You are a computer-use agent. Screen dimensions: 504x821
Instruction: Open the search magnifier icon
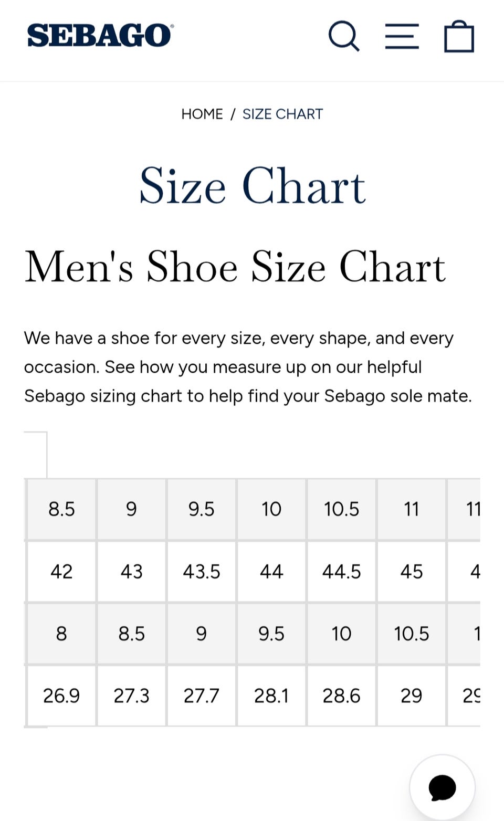(344, 36)
